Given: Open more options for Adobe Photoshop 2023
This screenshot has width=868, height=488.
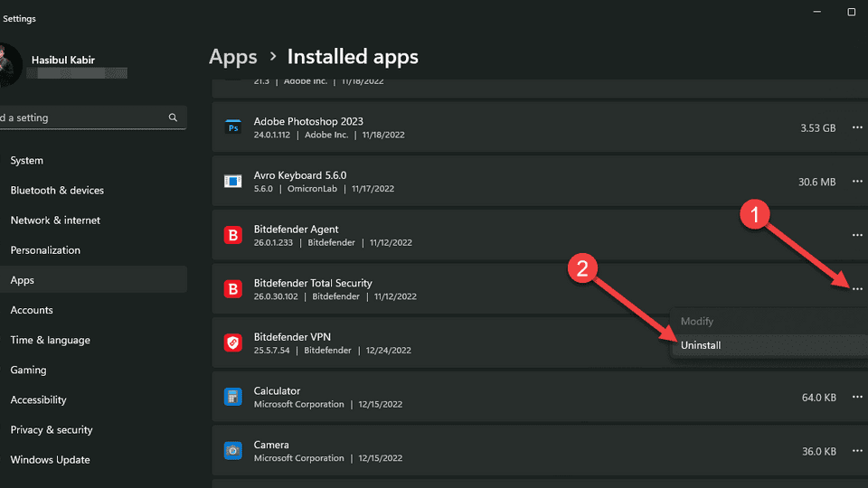Looking at the screenshot, I should click(857, 127).
